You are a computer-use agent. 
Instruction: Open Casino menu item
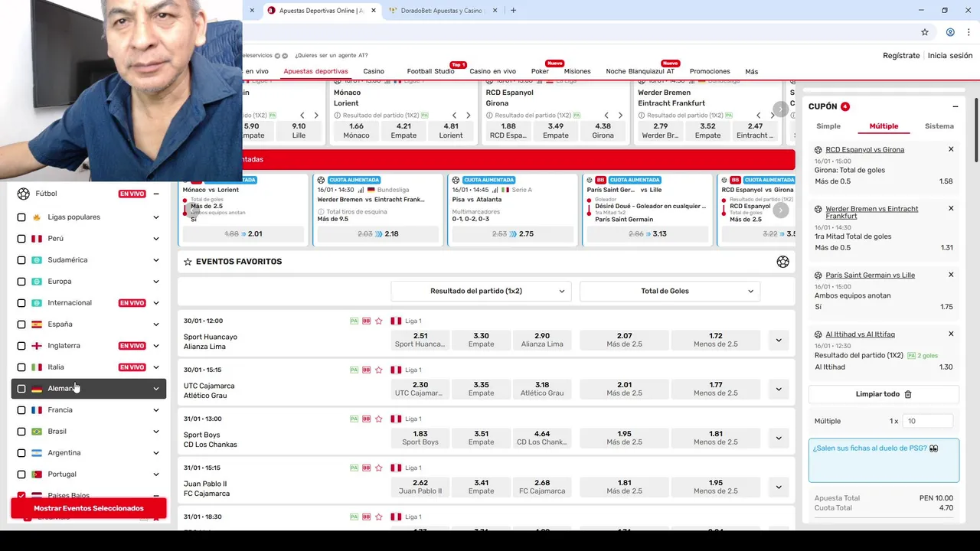[374, 71]
